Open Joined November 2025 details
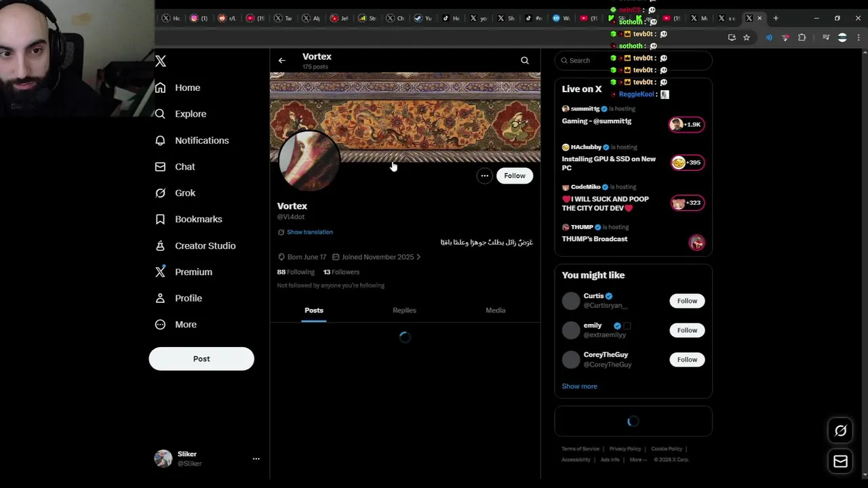The height and width of the screenshot is (488, 868). point(376,257)
